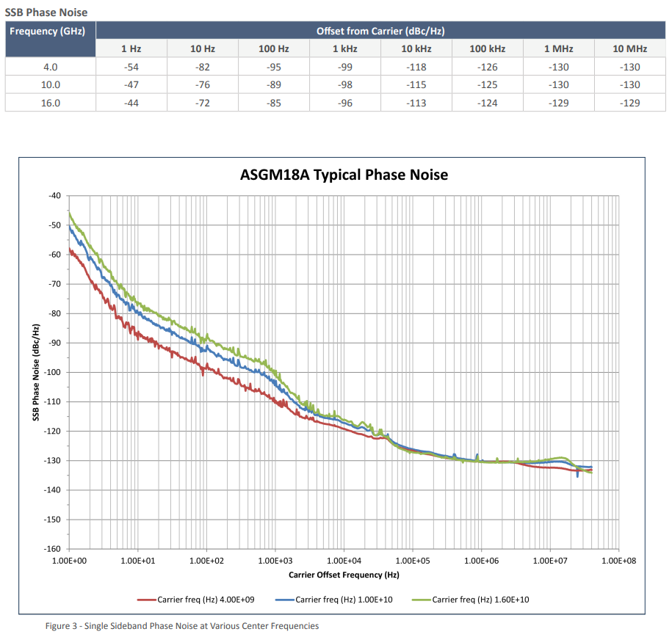The width and height of the screenshot is (672, 637).
Task: Click the 1 MHz value in the 10.0 row
Action: click(559, 85)
